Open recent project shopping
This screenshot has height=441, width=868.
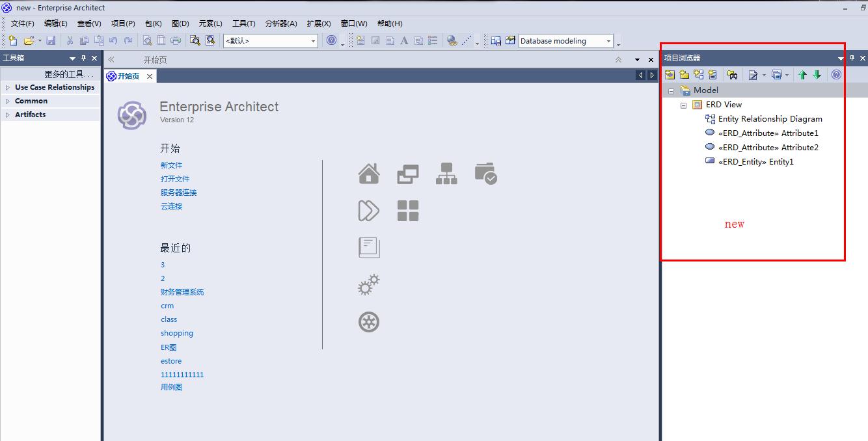click(x=177, y=333)
